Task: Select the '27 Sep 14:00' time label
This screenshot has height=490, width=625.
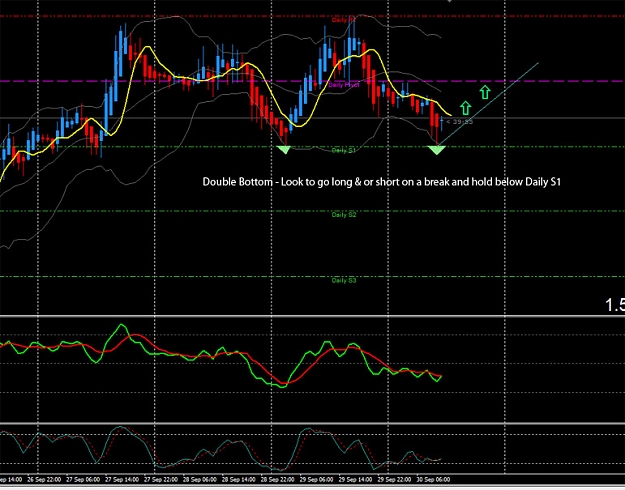Action: (x=122, y=479)
